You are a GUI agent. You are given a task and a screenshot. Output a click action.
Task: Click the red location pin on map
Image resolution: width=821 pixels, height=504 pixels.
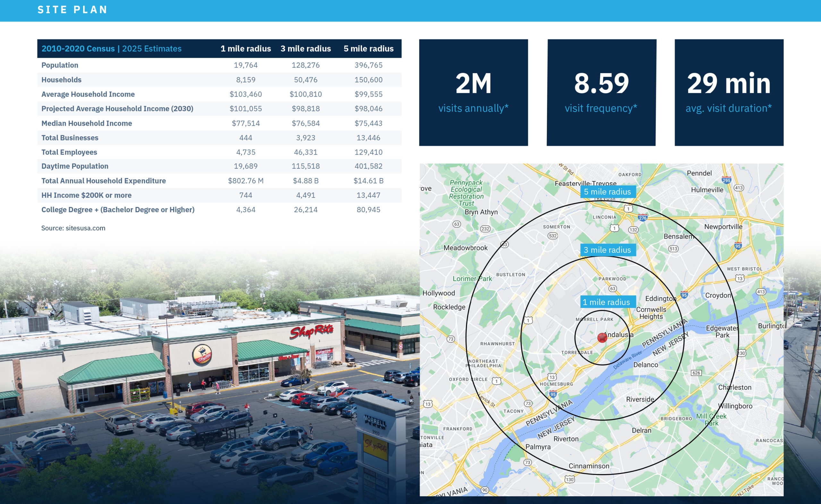click(602, 338)
